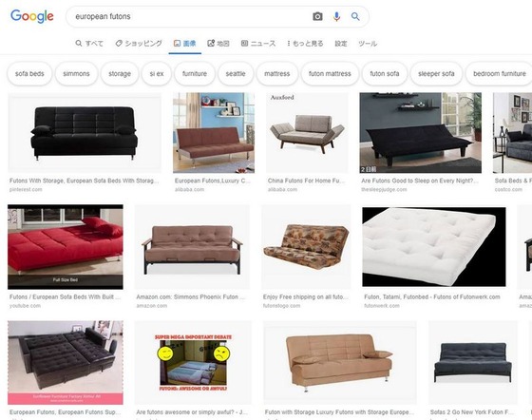Filter by sofa beds chip
The height and width of the screenshot is (420, 532).
pyautogui.click(x=29, y=73)
